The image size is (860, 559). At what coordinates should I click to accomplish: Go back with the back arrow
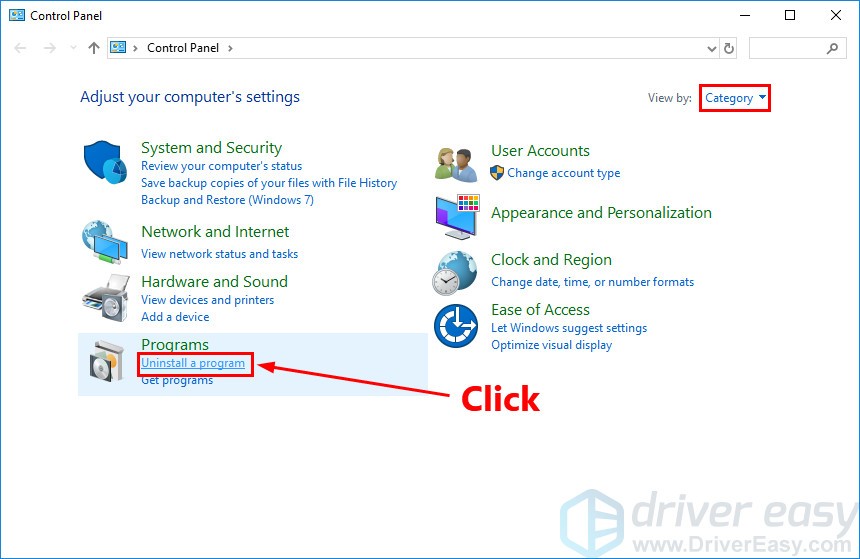[20, 48]
